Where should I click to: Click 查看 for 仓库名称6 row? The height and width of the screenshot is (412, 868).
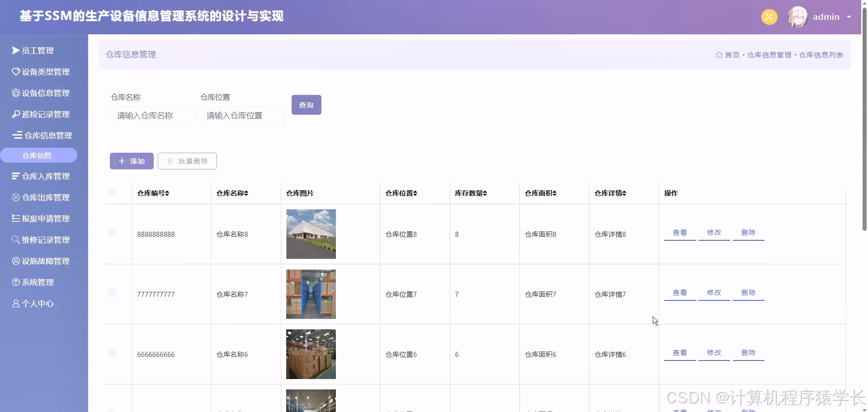[x=680, y=353]
